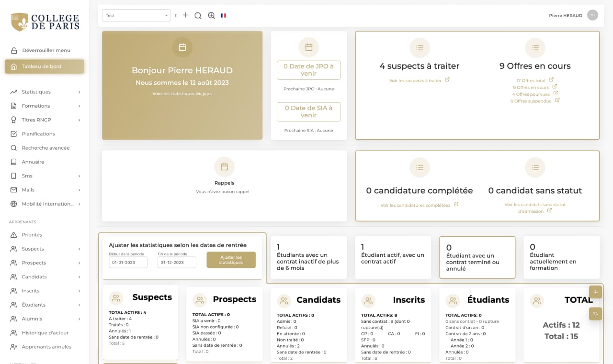Image resolution: width=613 pixels, height=364 pixels.
Task: Click the Fin de la période date field
Action: click(x=177, y=263)
